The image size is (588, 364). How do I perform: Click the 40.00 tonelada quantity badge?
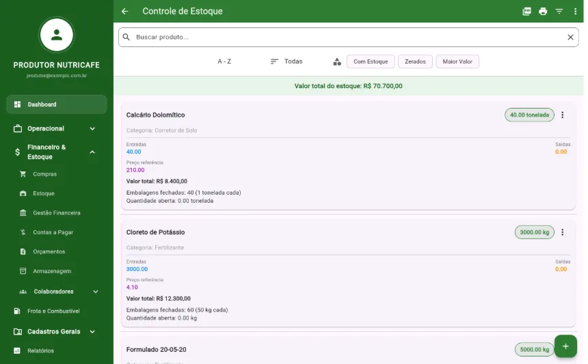pos(529,115)
